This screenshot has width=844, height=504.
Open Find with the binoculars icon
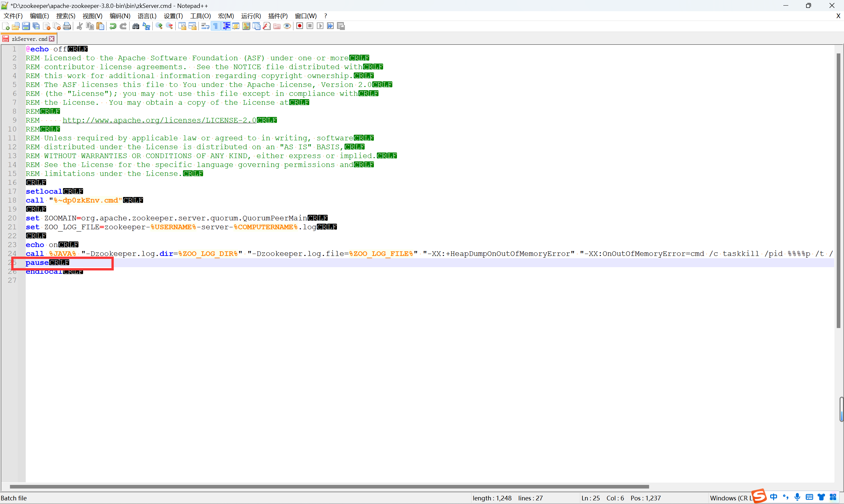click(x=136, y=26)
